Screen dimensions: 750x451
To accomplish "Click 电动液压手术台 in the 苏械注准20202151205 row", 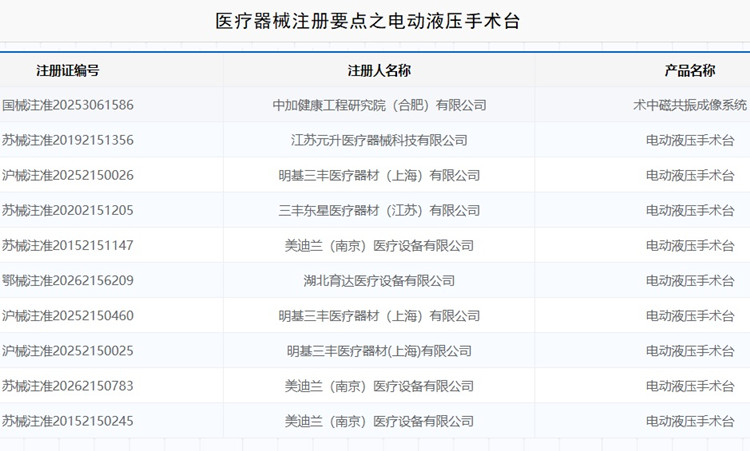I will (690, 210).
